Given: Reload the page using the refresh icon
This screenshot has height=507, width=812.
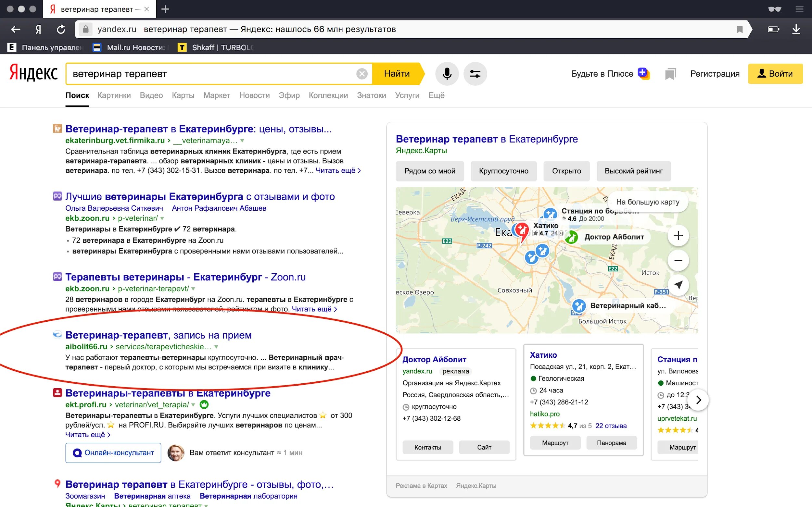Looking at the screenshot, I should point(61,30).
